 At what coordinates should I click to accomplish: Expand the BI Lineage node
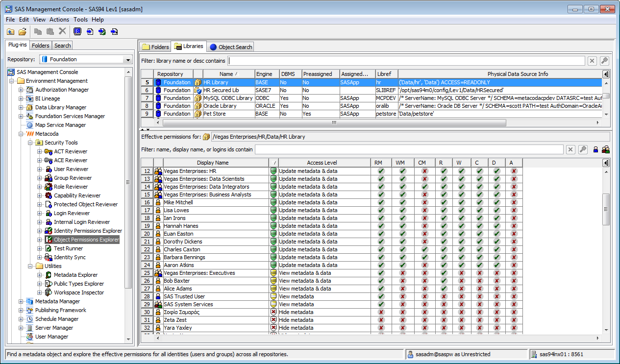pyautogui.click(x=21, y=98)
